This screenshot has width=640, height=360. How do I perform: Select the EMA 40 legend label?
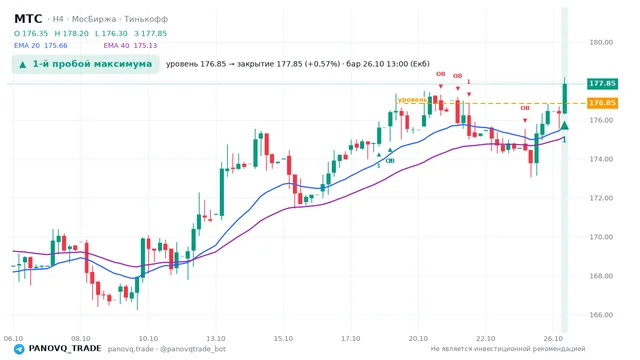click(116, 45)
